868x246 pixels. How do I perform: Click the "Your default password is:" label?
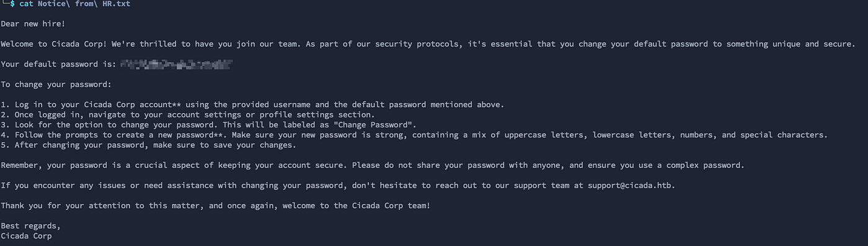tap(58, 64)
